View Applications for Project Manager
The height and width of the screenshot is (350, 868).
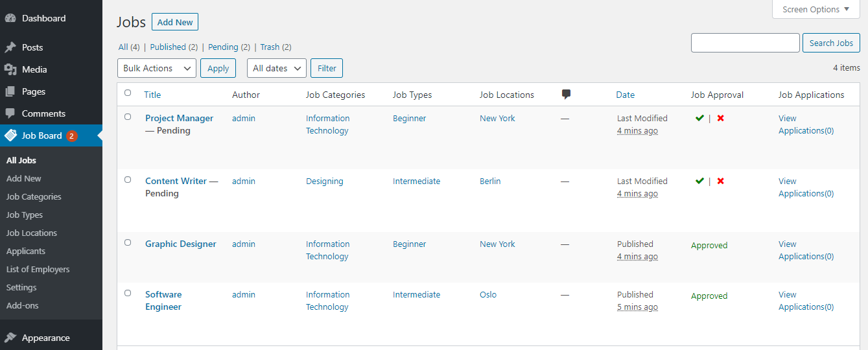coord(806,124)
